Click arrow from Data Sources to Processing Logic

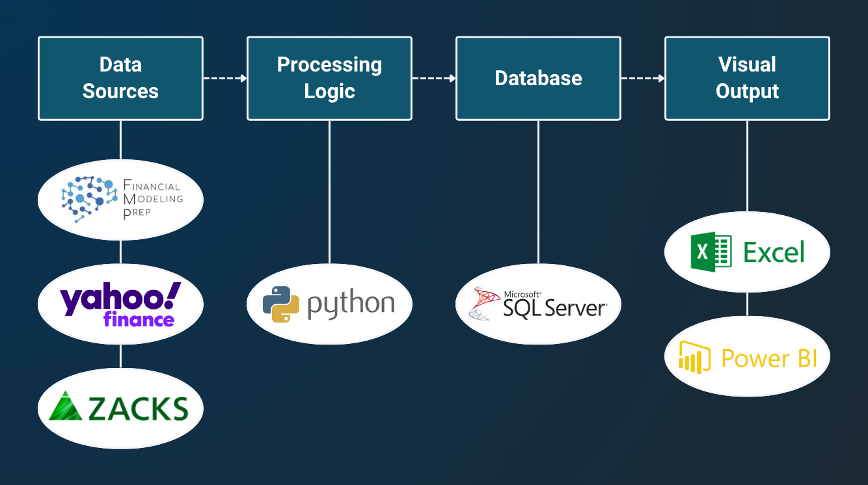(x=225, y=79)
